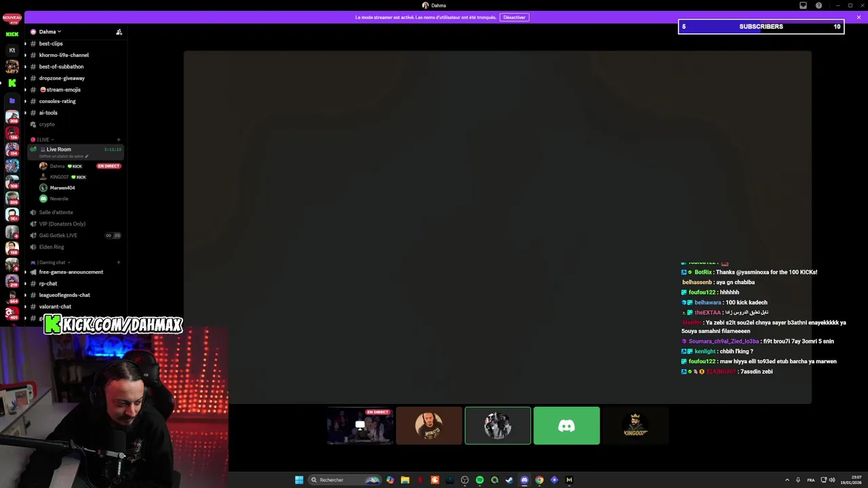Open the purple server folder icon

coord(12,100)
